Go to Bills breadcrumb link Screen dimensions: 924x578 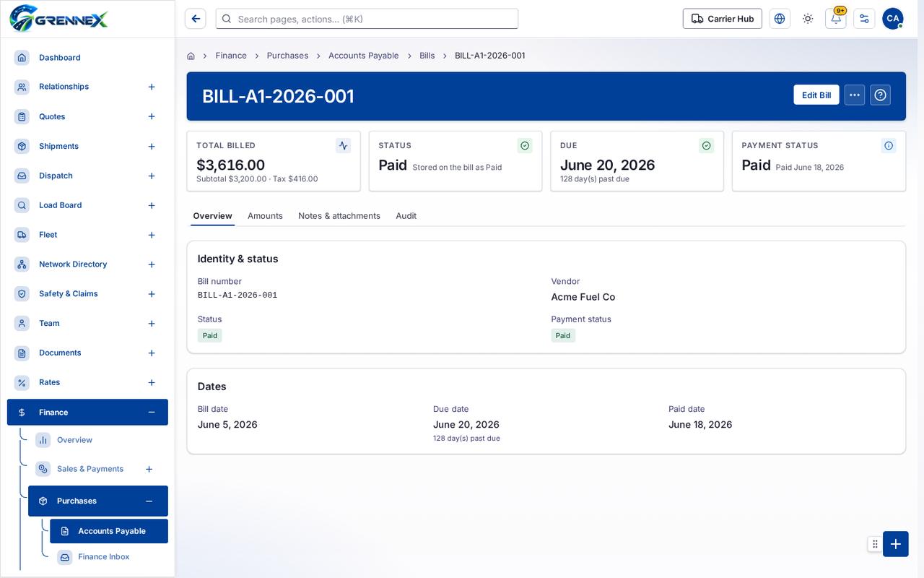pyautogui.click(x=427, y=56)
